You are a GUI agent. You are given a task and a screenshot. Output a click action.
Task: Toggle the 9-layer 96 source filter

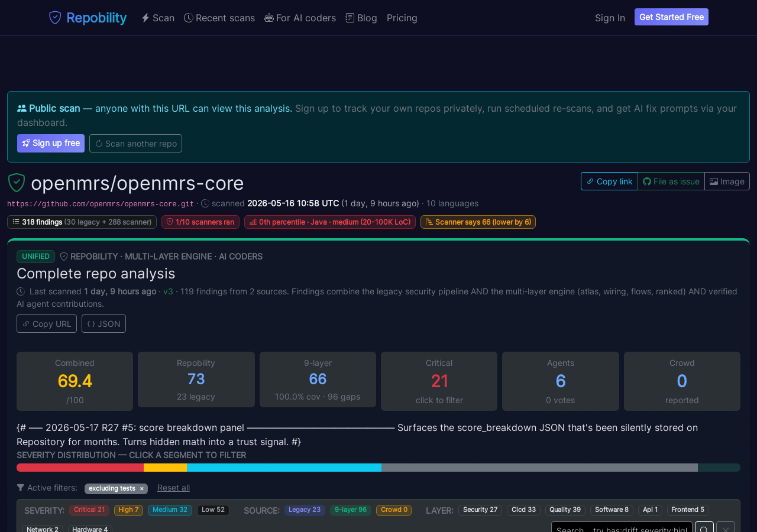pos(351,510)
